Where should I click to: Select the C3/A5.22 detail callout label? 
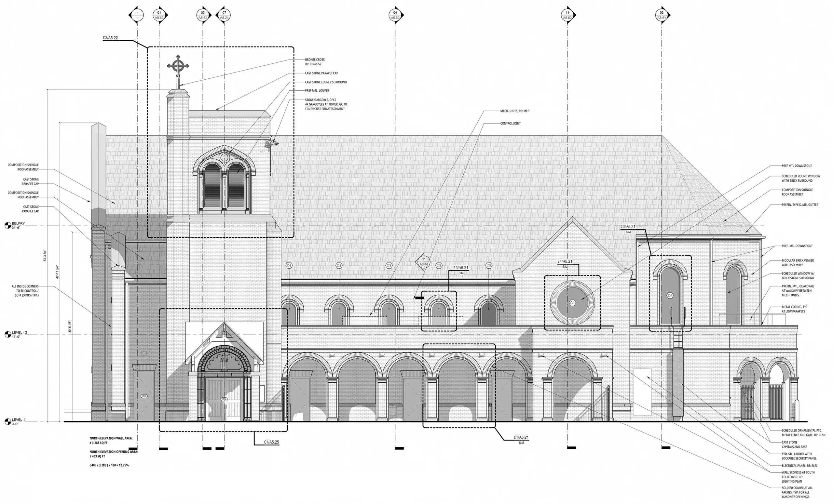pos(111,38)
